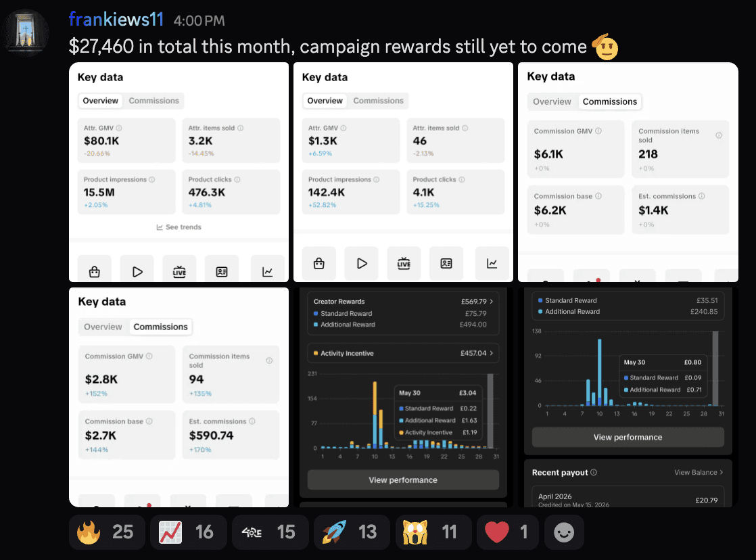Select Overview tab in the $1.3K card
756x560 pixels.
[325, 101]
